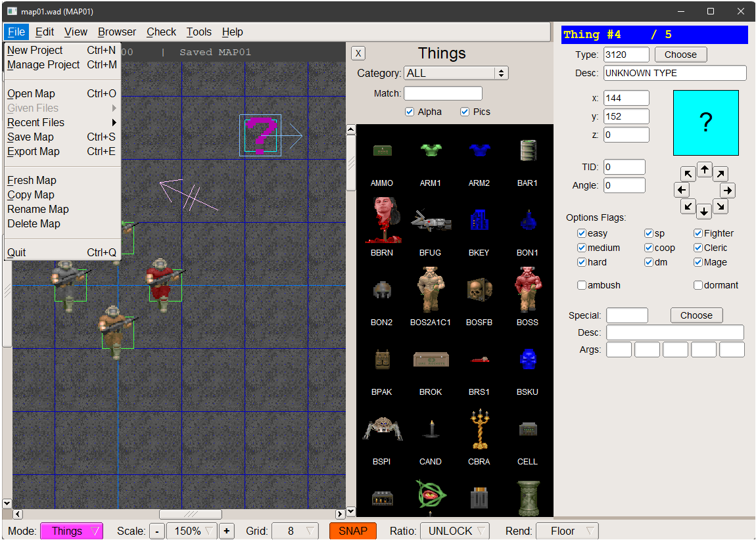Open the Ratio UNLOCK dropdown
This screenshot has height=540, width=756.
point(455,531)
